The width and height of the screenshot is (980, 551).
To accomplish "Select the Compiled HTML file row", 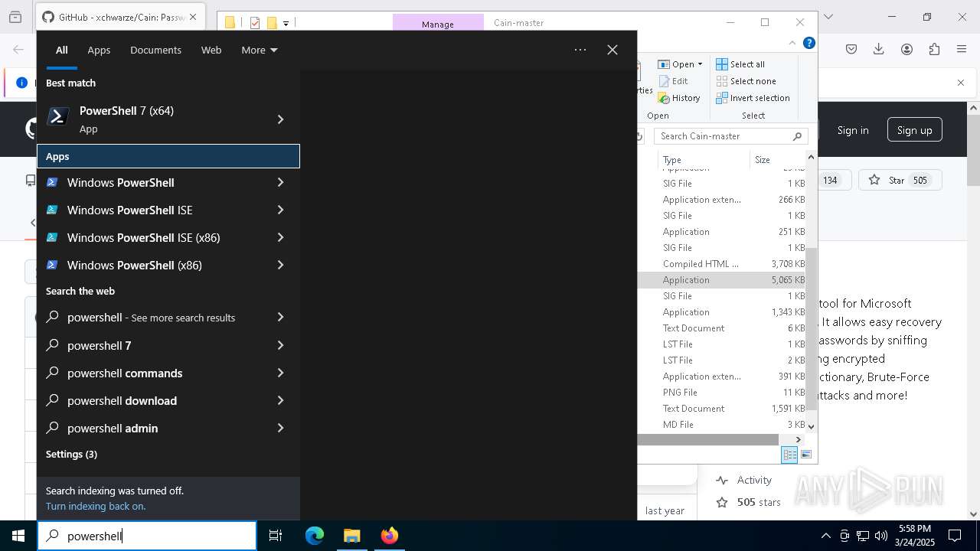I will (721, 264).
